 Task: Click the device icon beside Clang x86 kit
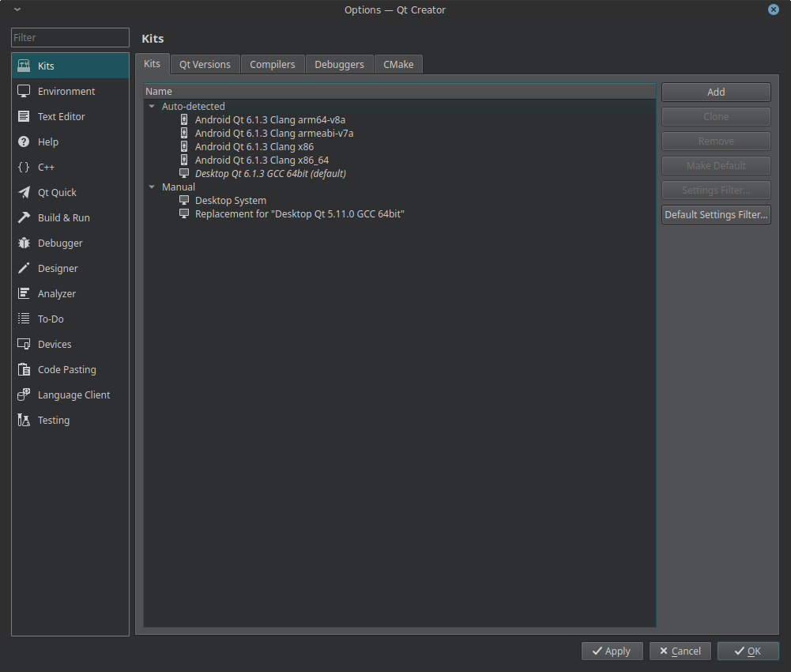pyautogui.click(x=184, y=146)
